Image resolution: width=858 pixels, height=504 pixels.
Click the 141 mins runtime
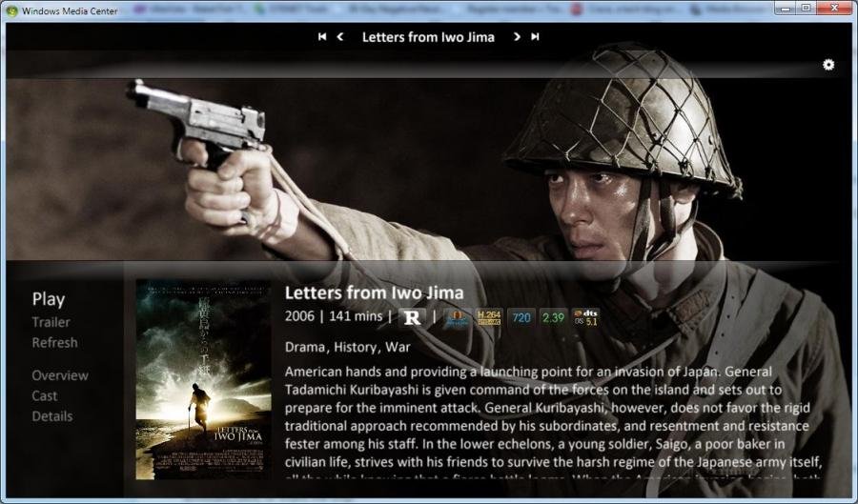[x=356, y=316]
